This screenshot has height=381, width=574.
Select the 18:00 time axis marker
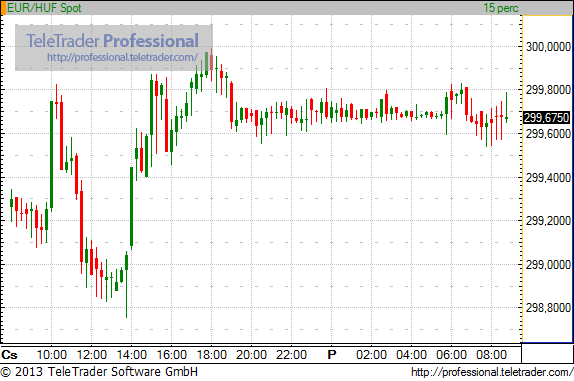pos(212,355)
